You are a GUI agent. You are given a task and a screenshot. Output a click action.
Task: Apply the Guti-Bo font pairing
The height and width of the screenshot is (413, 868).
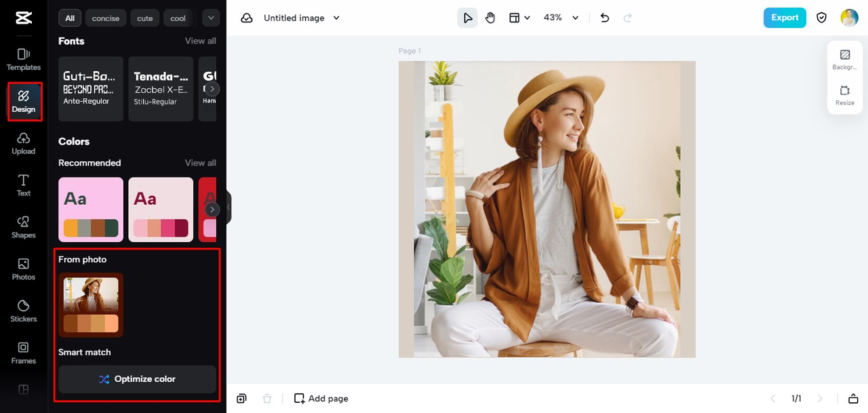pyautogui.click(x=91, y=89)
